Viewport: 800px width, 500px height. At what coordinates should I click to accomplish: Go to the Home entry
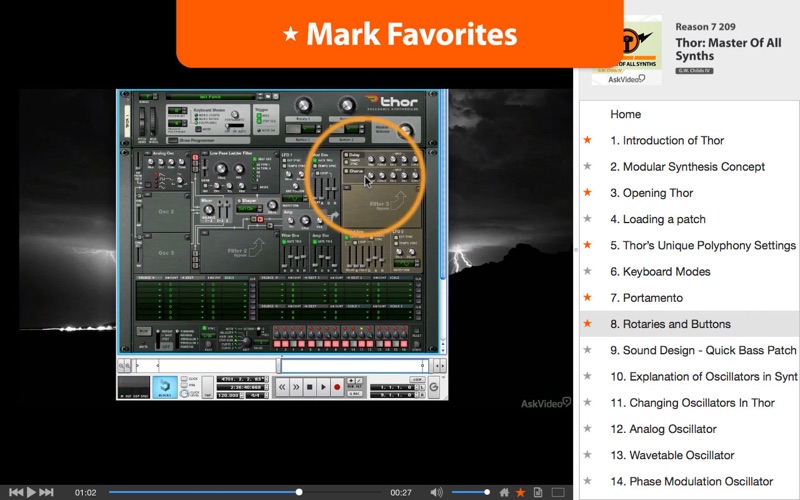click(626, 114)
